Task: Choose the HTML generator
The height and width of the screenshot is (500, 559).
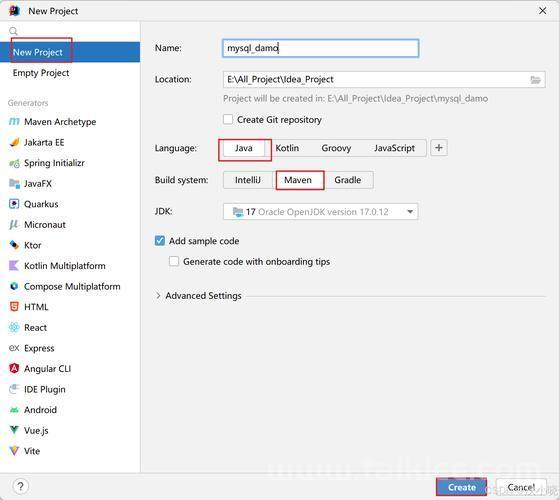Action: (29, 307)
